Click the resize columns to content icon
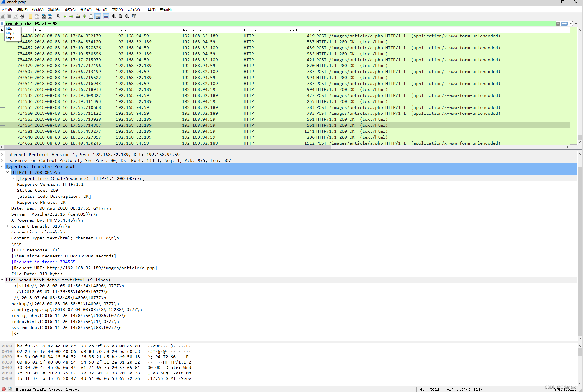 tap(134, 16)
